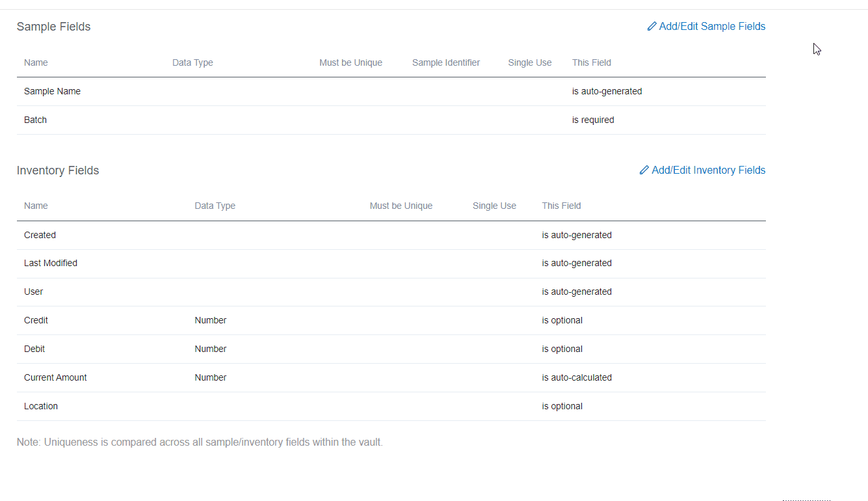Image resolution: width=868 pixels, height=501 pixels.
Task: Click the Last Modified inventory field
Action: tap(51, 263)
